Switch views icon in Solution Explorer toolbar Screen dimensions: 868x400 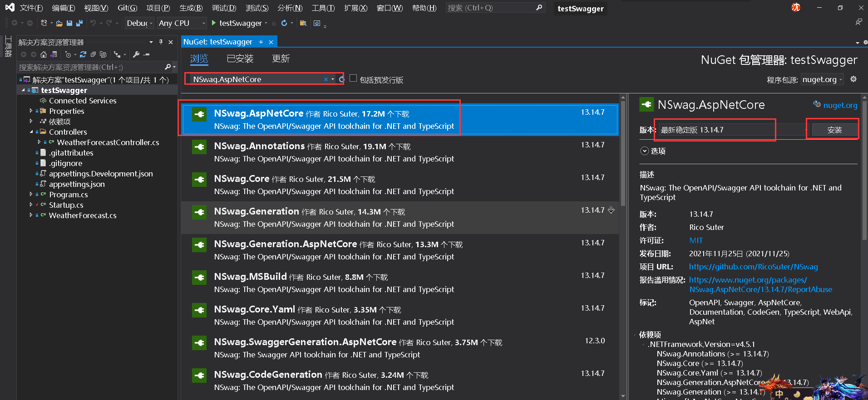pyautogui.click(x=54, y=54)
